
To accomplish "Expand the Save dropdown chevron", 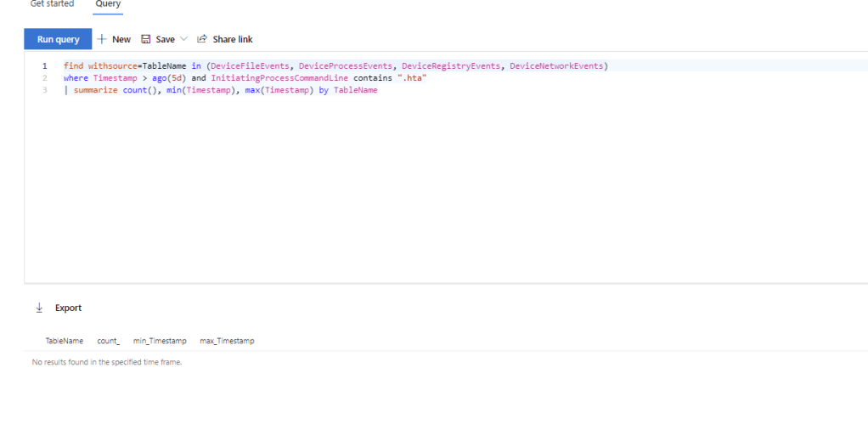I will (183, 39).
